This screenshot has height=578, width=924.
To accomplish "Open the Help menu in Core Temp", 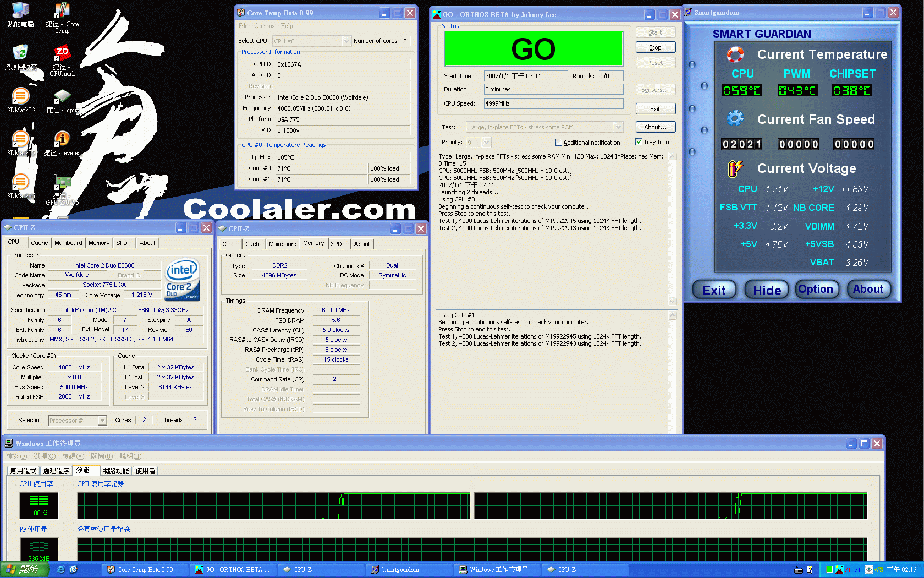I will point(287,26).
